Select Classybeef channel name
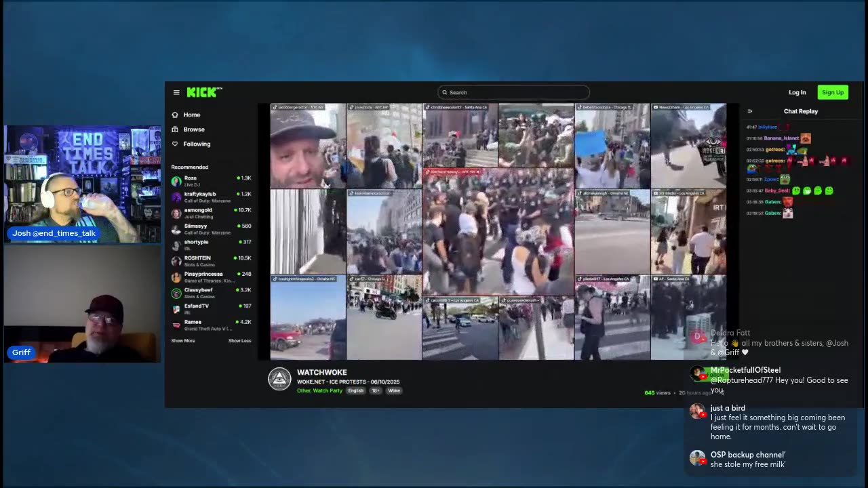 point(199,290)
